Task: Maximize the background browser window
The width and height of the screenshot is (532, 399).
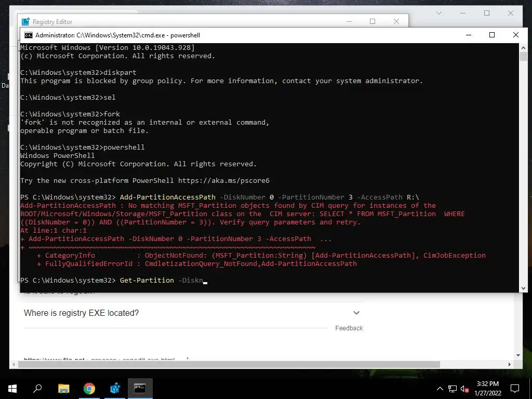Action: click(487, 13)
